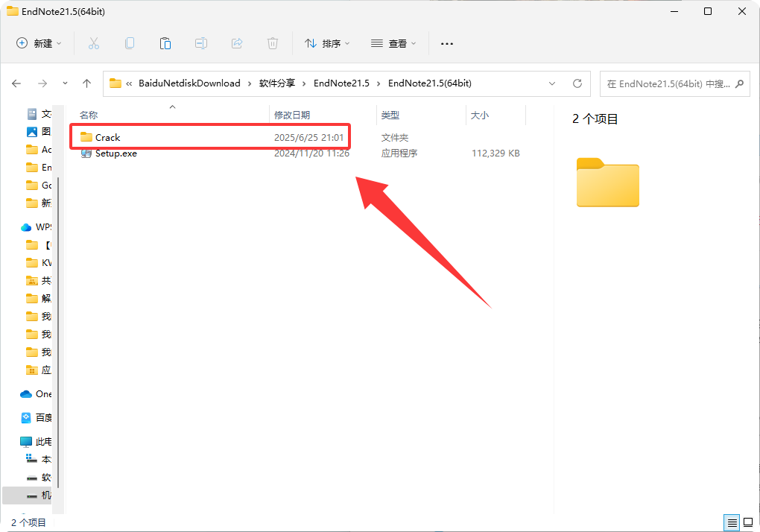This screenshot has width=760, height=532.
Task: Click the double-chevron at start of address path
Action: (129, 83)
